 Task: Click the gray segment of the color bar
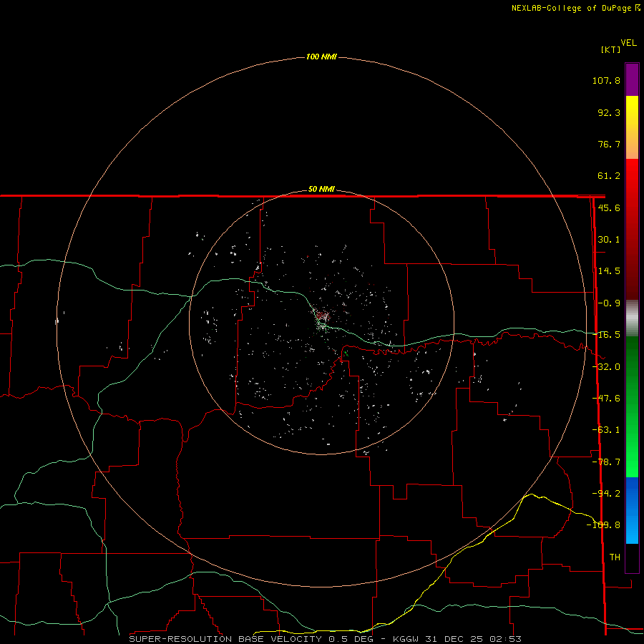[x=632, y=318]
